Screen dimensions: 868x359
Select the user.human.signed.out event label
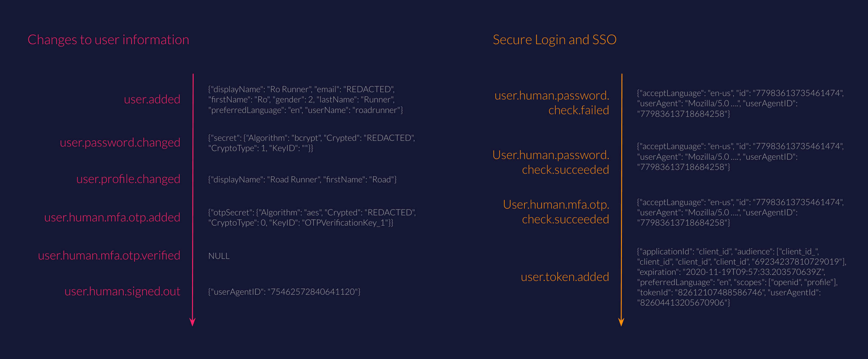tap(122, 291)
